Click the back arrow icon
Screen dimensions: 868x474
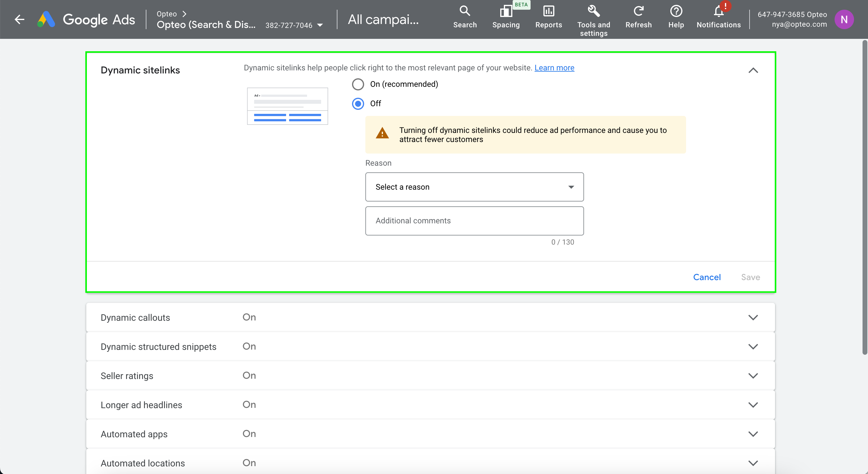(19, 19)
